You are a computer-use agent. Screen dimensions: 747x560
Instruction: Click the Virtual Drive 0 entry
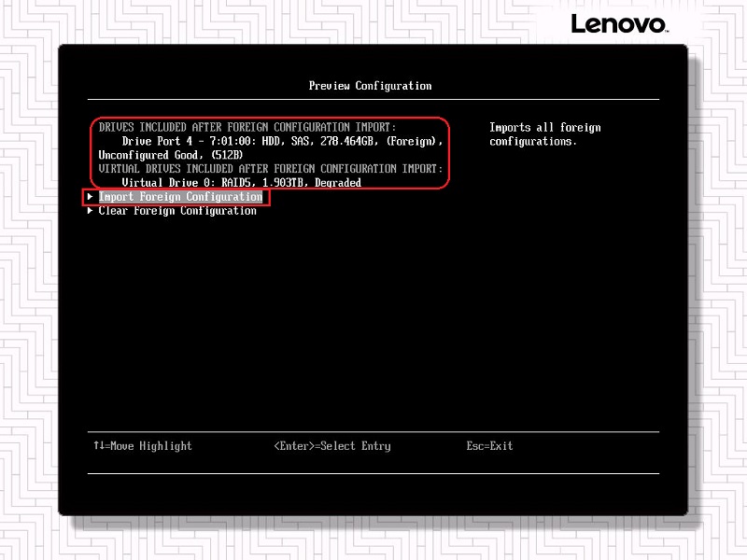168,183
